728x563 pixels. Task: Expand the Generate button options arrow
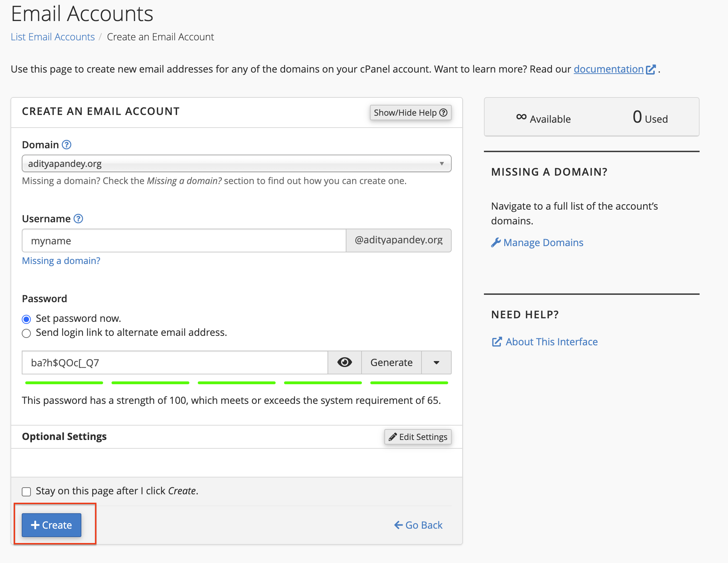(x=436, y=362)
